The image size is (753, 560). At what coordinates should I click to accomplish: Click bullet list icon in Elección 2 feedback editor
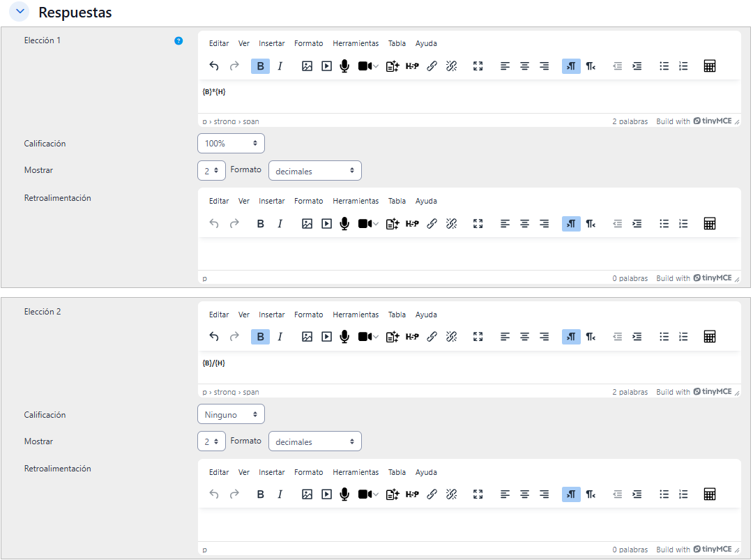(664, 494)
